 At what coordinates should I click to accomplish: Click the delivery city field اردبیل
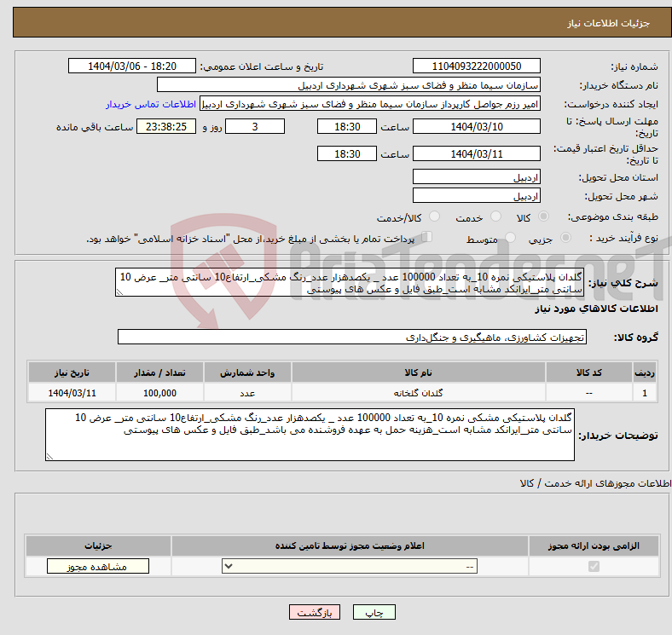point(476,195)
